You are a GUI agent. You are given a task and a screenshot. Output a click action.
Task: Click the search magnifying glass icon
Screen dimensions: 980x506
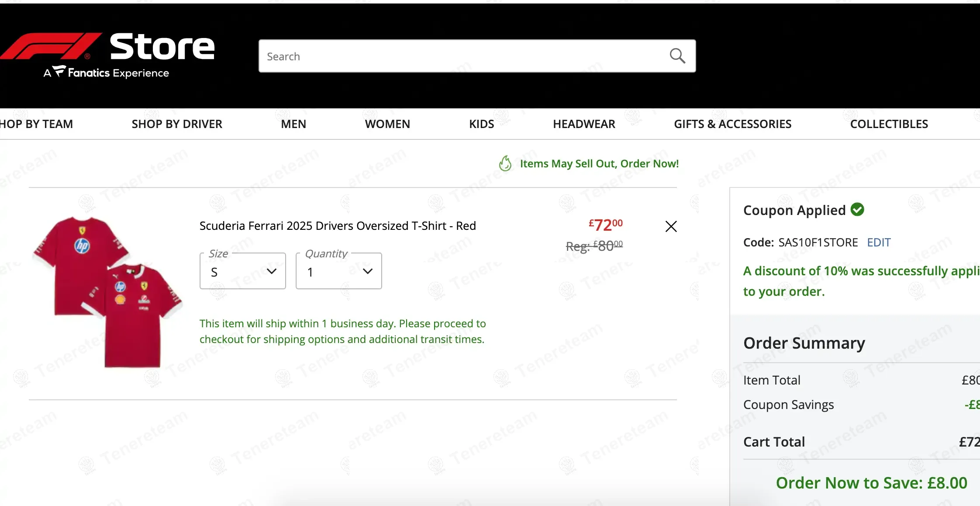677,56
